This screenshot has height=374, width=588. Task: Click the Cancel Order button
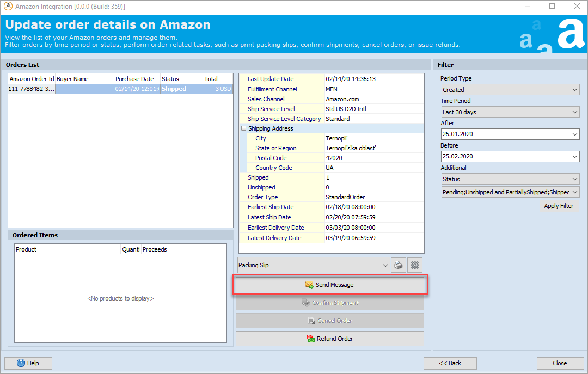pyautogui.click(x=329, y=321)
